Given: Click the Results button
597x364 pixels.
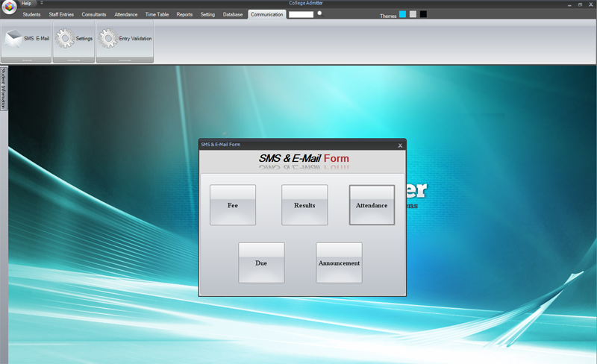Looking at the screenshot, I should (x=304, y=205).
